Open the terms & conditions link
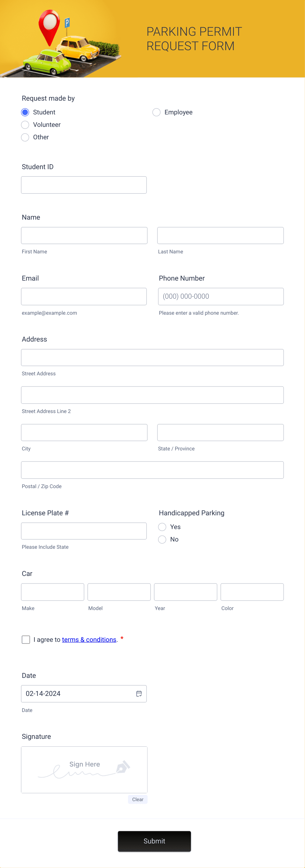This screenshot has width=305, height=868. (x=89, y=639)
